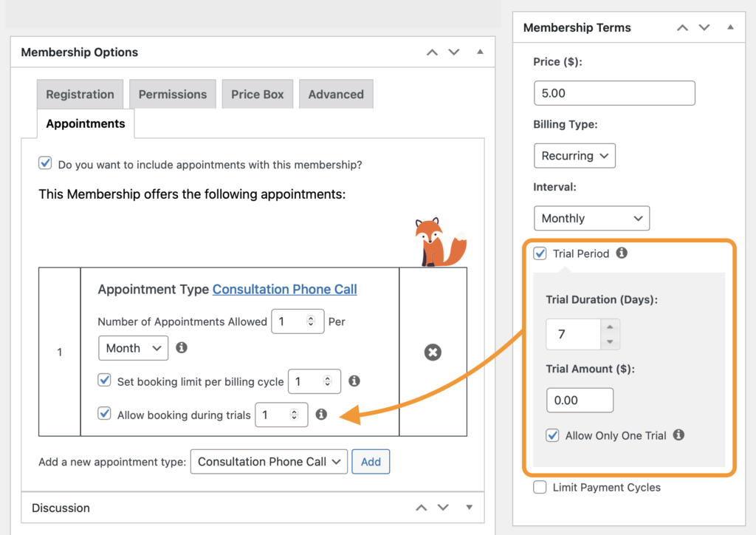Toggle Allow booking during trials checkbox
This screenshot has height=535, width=756.
105,413
